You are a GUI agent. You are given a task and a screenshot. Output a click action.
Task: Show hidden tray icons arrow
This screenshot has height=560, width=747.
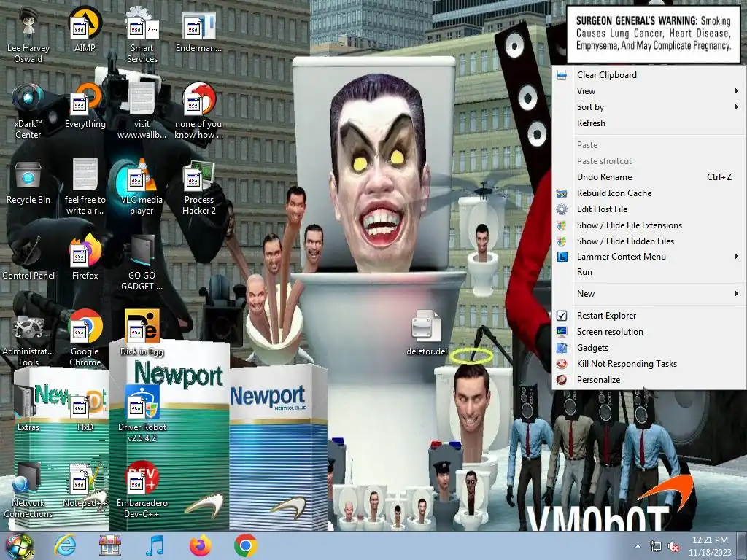tap(638, 547)
